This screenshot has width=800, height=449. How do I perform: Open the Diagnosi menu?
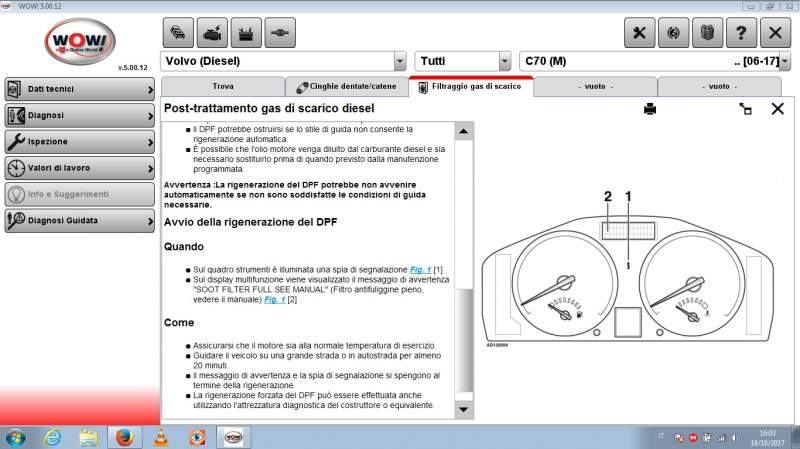(80, 116)
